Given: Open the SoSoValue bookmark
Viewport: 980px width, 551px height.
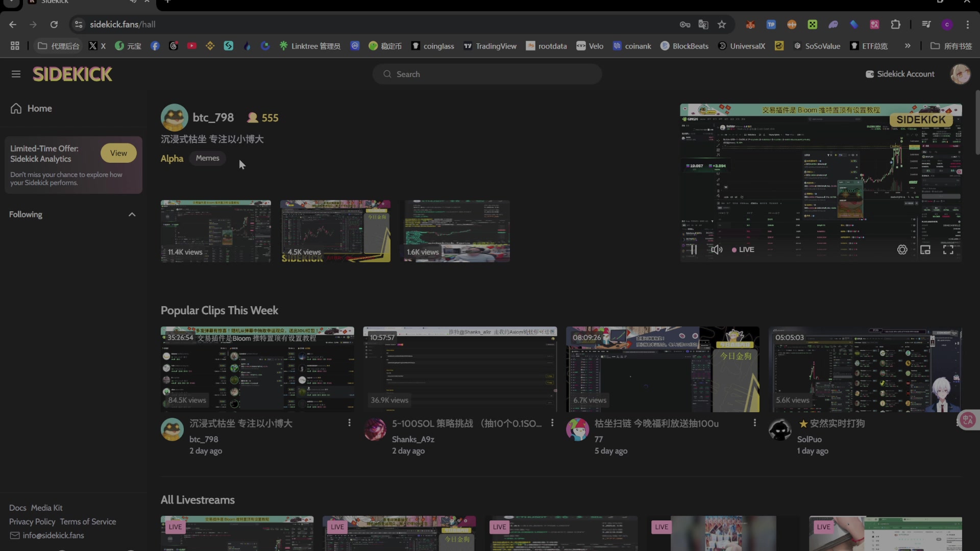Looking at the screenshot, I should tap(817, 46).
